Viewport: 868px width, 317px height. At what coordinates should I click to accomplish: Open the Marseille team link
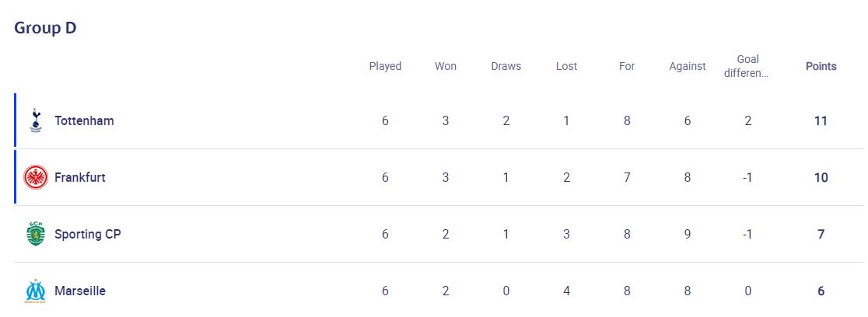79,291
